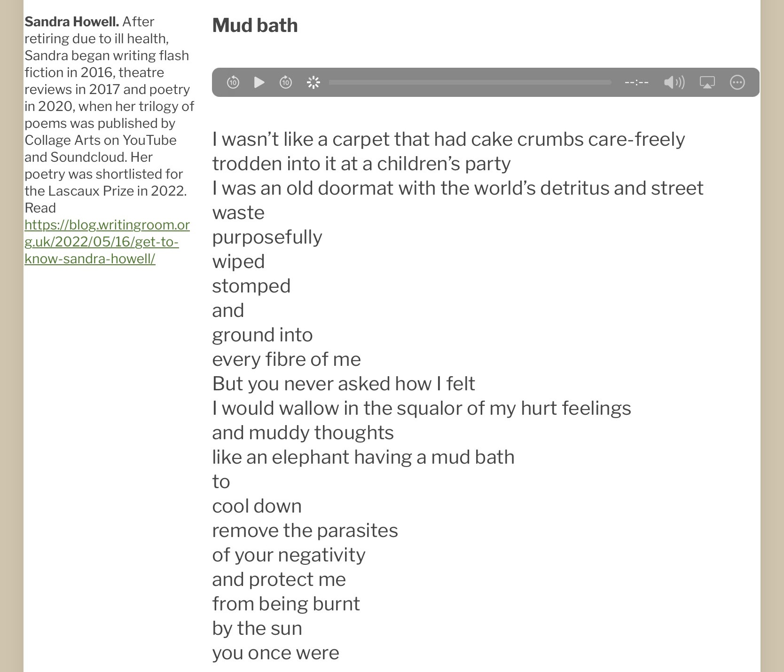Image resolution: width=784 pixels, height=672 pixels.
Task: Click the audio progress scrubber bar
Action: [x=470, y=83]
